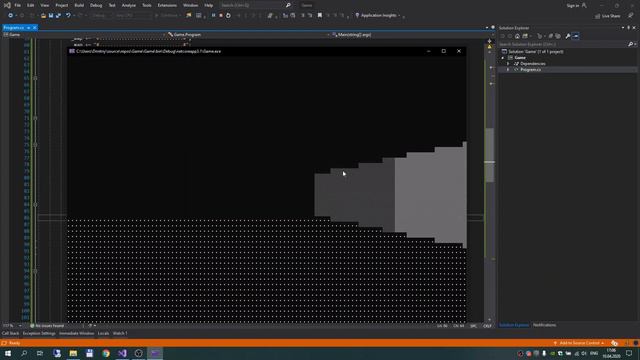
Task: Focus the Search Solution Explorer field
Action: (x=563, y=44)
